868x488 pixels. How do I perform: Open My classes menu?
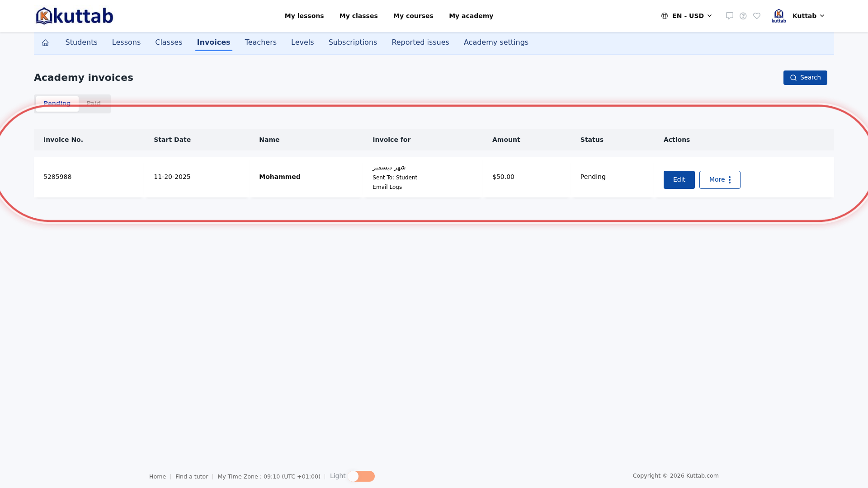pos(359,16)
